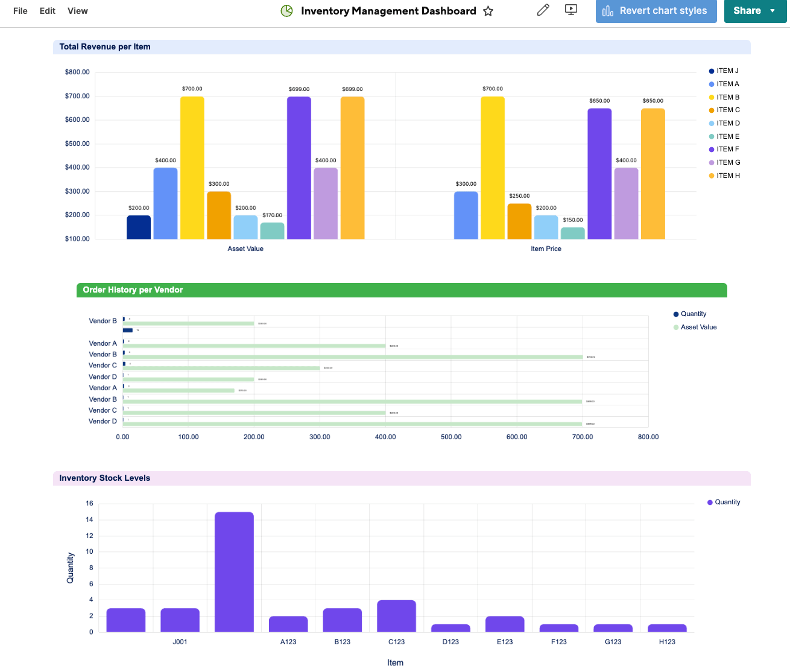Click the Vendor A axis label
Image resolution: width=790 pixels, height=672 pixels.
(x=103, y=343)
